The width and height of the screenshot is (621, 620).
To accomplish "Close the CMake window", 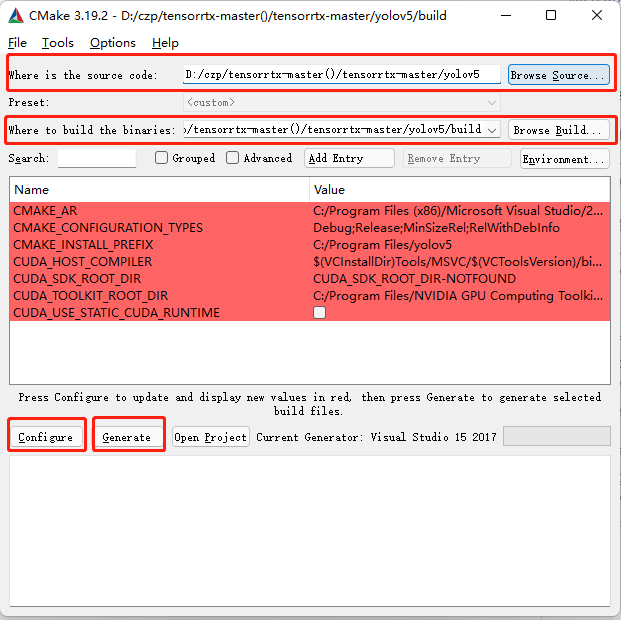I will tap(597, 16).
